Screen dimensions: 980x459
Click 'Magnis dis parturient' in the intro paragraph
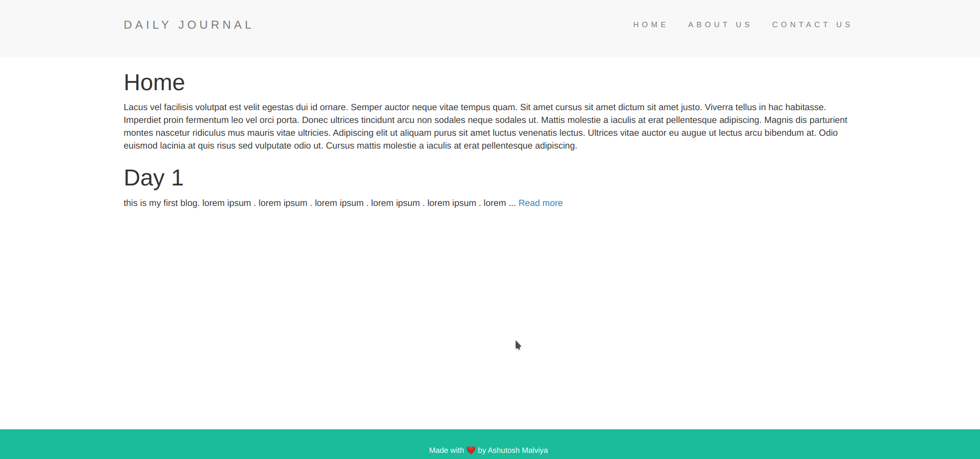pos(805,120)
